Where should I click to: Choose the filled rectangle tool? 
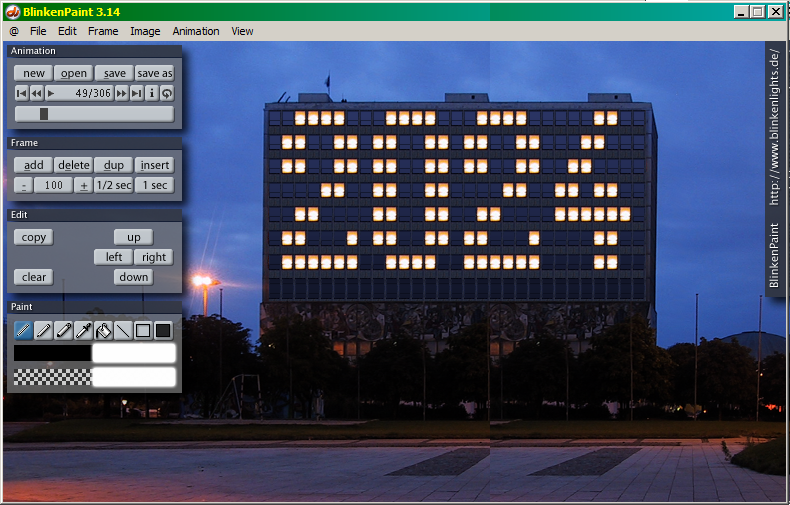pyautogui.click(x=163, y=331)
